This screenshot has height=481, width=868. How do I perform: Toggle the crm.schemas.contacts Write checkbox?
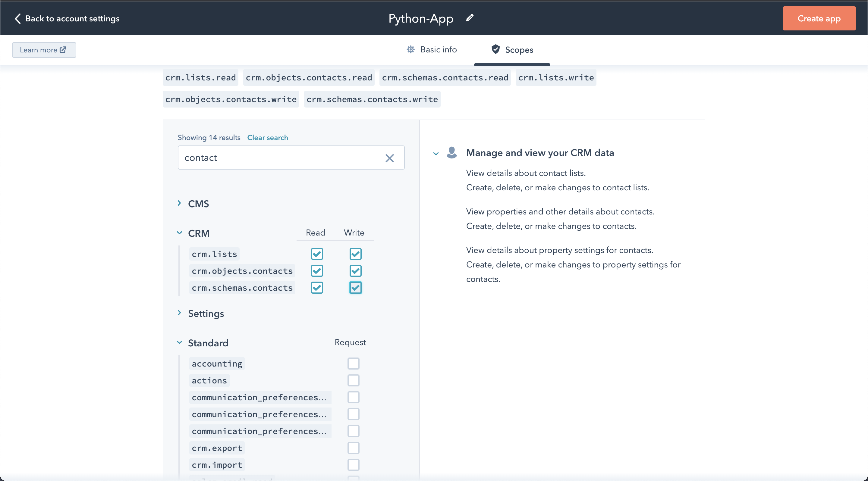tap(355, 288)
